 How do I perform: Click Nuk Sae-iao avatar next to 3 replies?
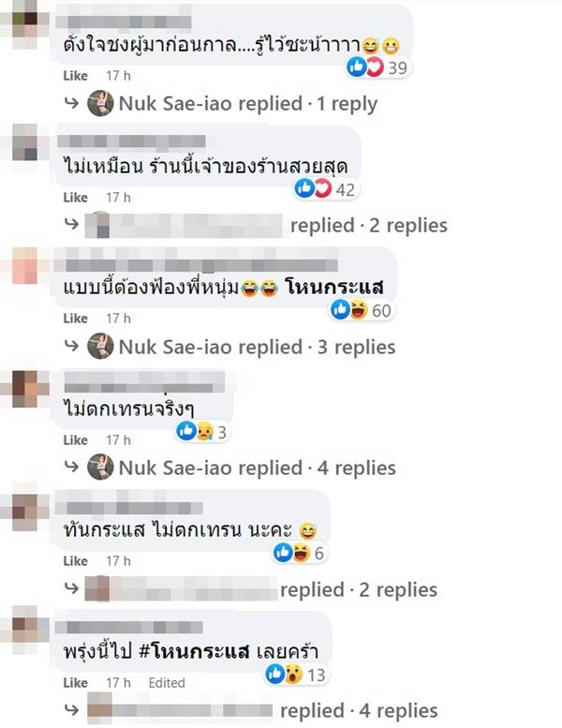(100, 347)
